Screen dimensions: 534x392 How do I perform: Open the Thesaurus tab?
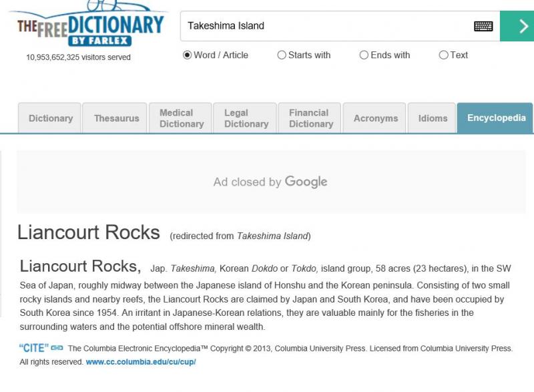tap(116, 118)
